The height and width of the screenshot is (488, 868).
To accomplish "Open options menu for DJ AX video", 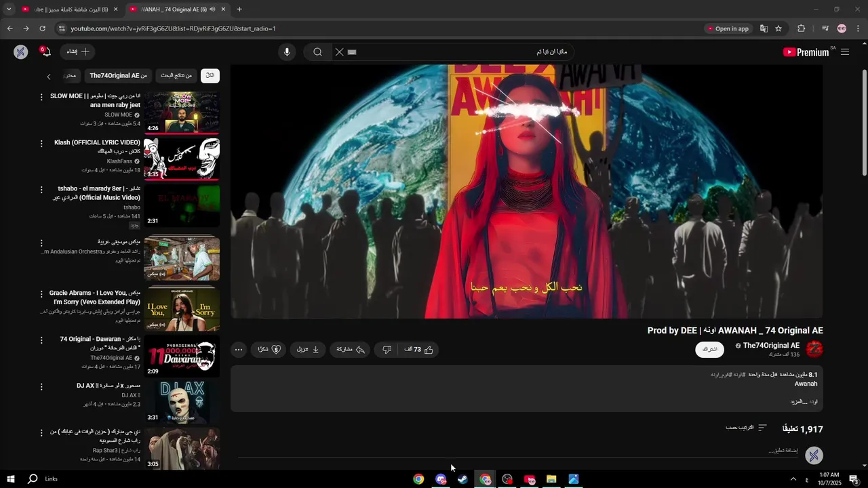I will (41, 386).
